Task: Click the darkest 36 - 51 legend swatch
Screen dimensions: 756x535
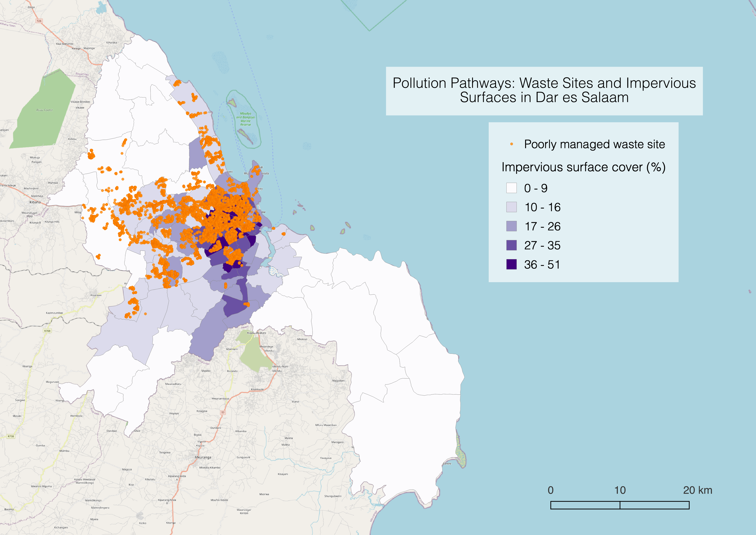Action: 511,264
